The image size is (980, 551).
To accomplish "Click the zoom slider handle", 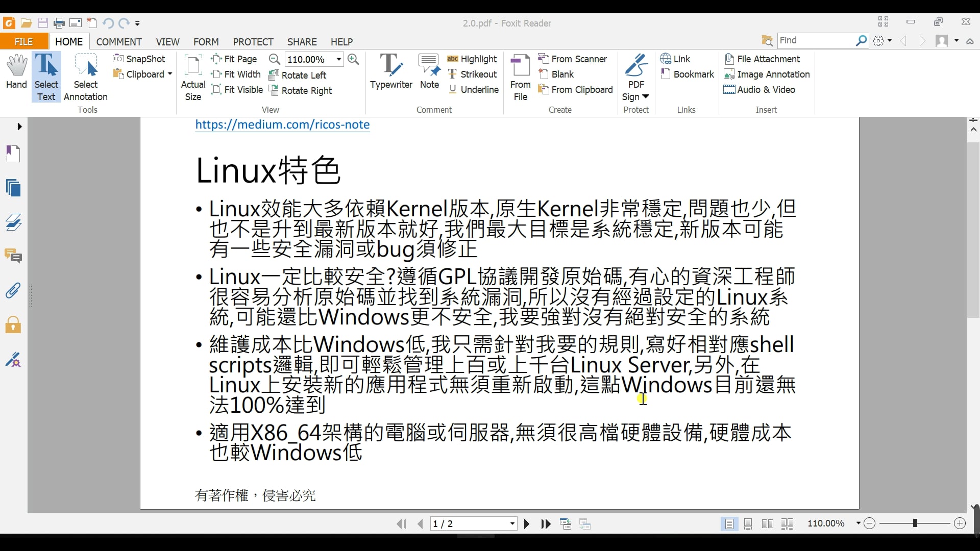I will tap(915, 523).
